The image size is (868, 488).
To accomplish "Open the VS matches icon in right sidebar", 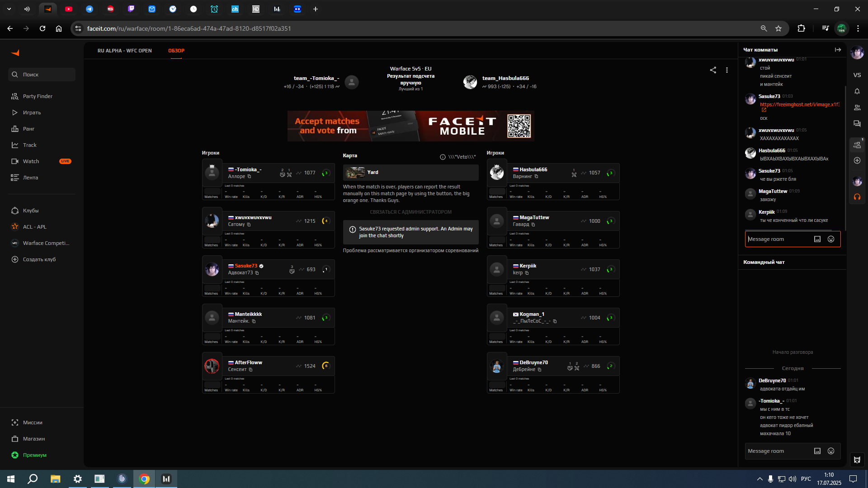I will coord(857,75).
